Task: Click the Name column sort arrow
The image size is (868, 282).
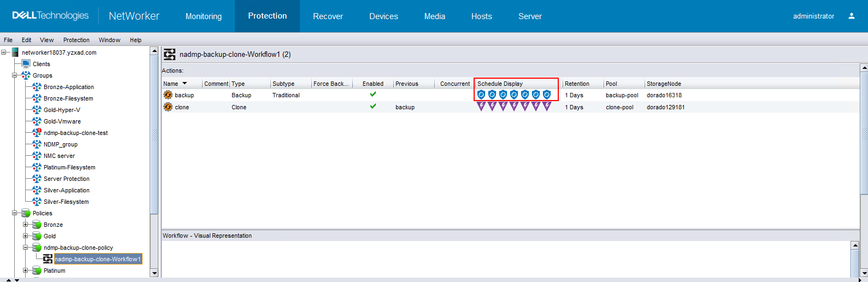Action: click(185, 84)
